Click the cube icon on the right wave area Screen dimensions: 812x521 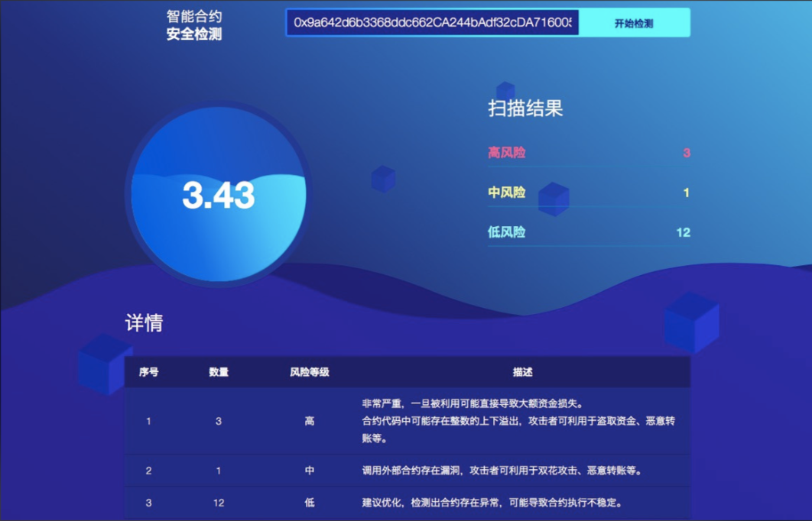(x=689, y=321)
